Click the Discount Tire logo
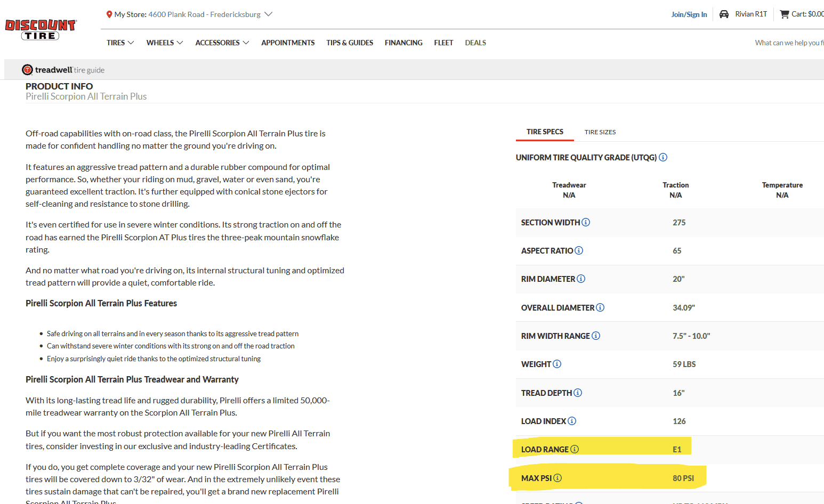This screenshot has height=504, width=824. [x=41, y=30]
